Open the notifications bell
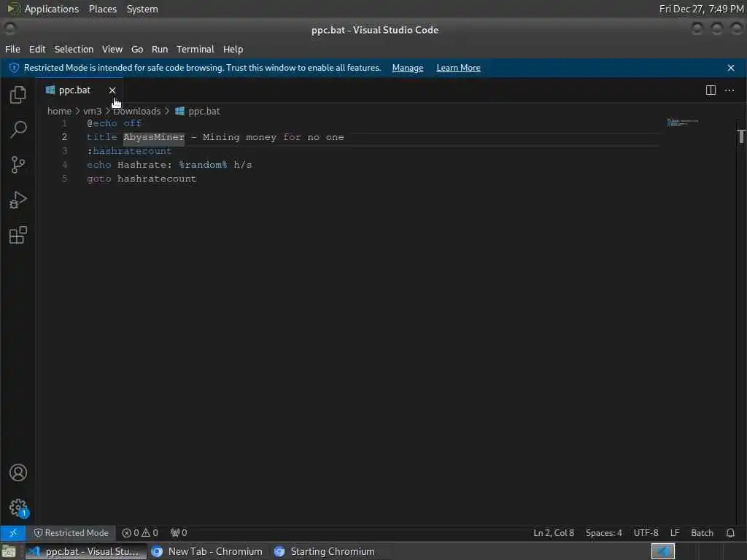 (730, 533)
